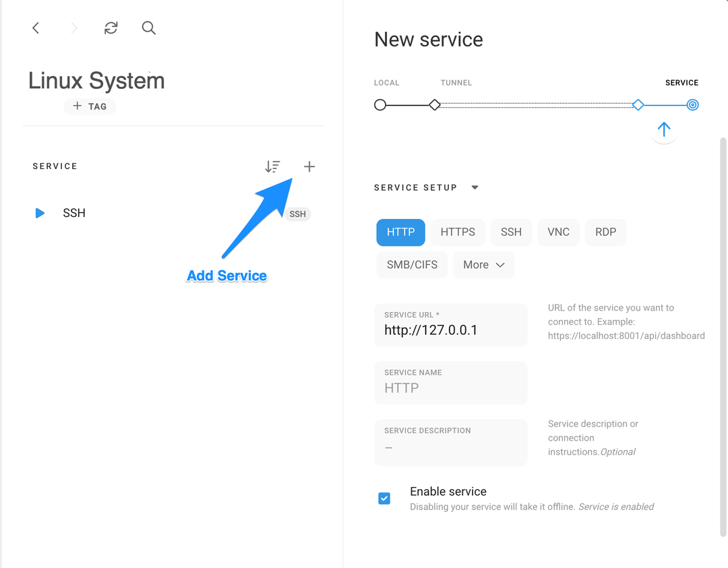Select the HTTPS service type
Screen dimensions: 728x568
click(457, 232)
